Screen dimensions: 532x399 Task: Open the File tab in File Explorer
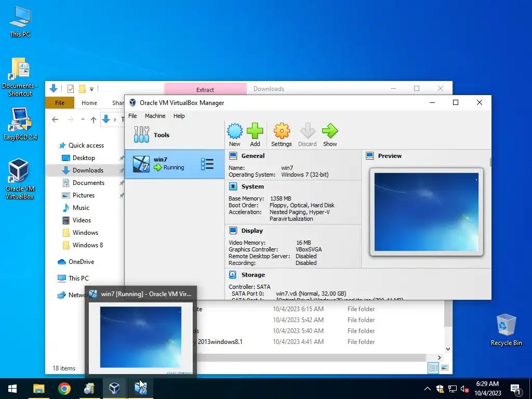(60, 103)
